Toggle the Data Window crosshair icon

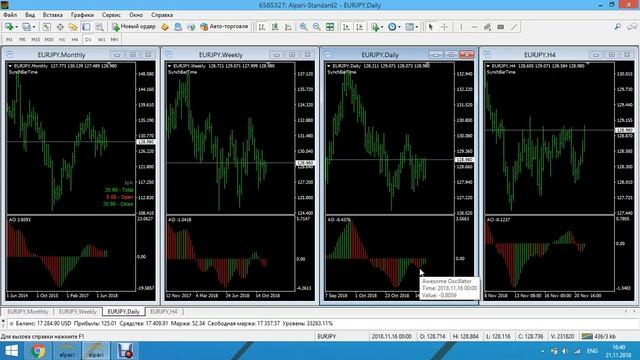coord(60,27)
